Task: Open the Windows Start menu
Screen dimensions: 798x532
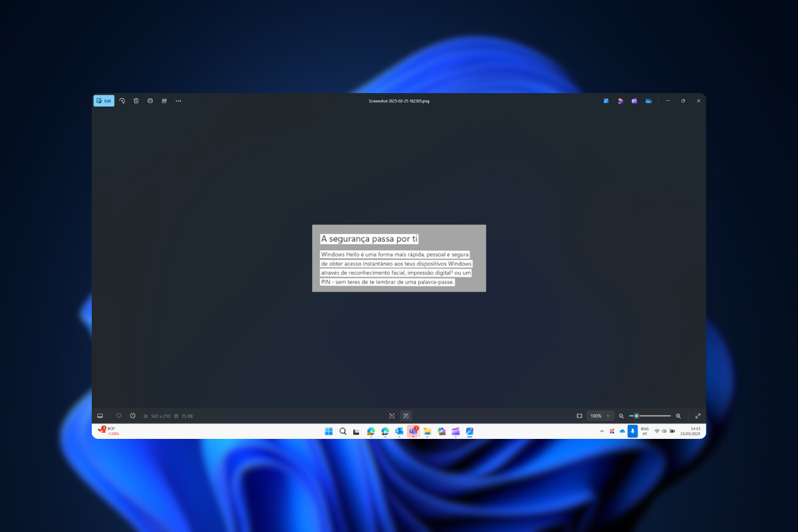Action: click(329, 432)
